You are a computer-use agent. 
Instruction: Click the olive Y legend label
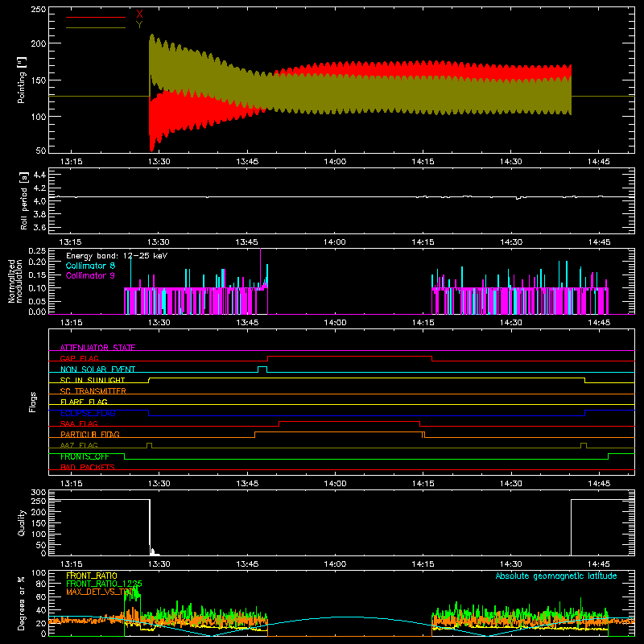tap(139, 25)
